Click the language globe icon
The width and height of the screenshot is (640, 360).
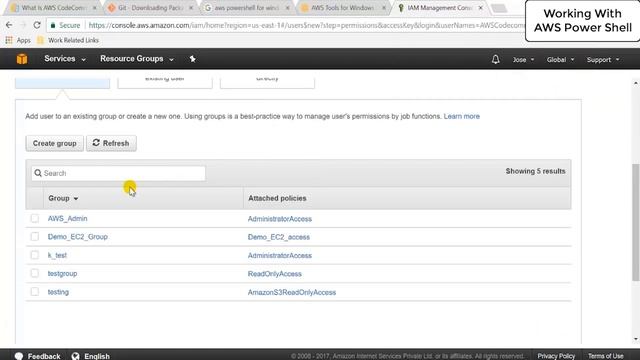(76, 356)
